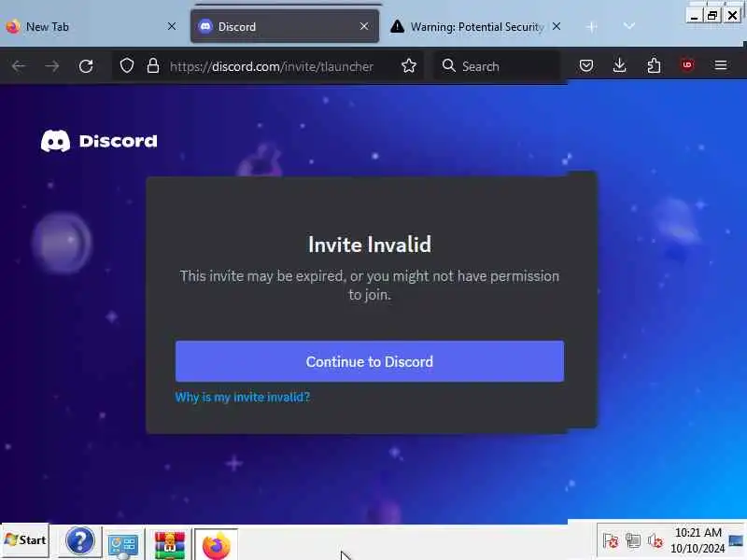Open the Extensions puzzle icon

[654, 65]
